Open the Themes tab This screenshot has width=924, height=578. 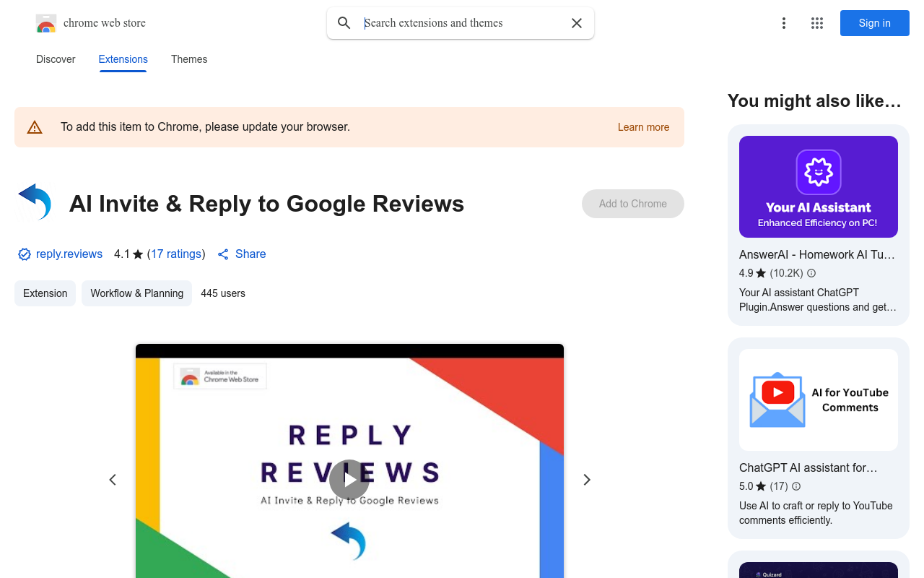189,59
